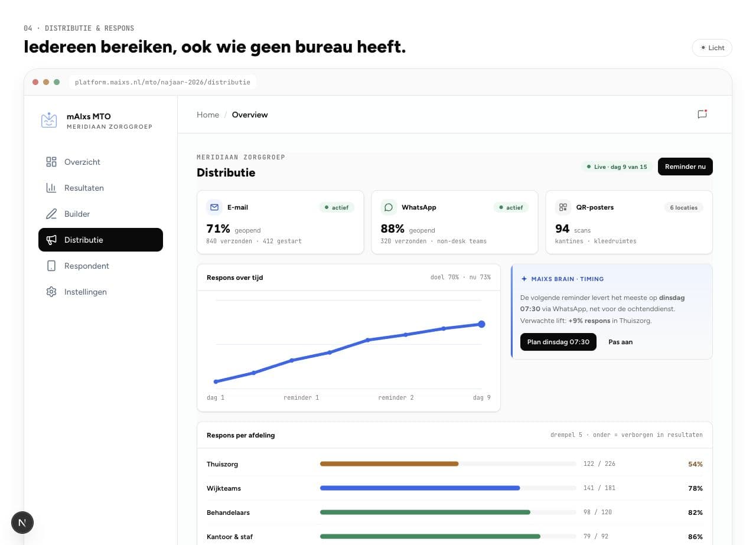The width and height of the screenshot is (756, 545).
Task: Click the 6 locaties badge
Action: coord(683,208)
